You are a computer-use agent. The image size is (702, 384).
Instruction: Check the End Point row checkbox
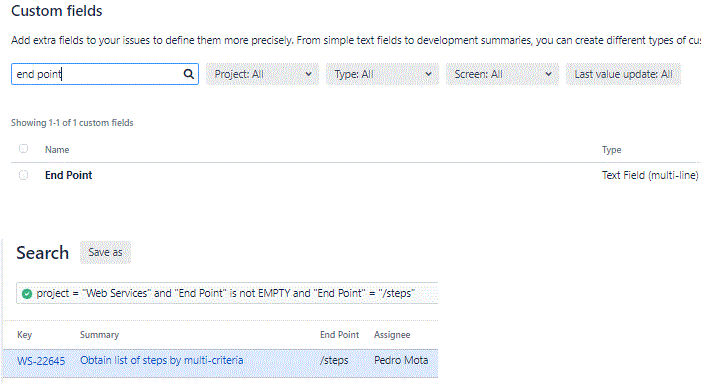(24, 175)
